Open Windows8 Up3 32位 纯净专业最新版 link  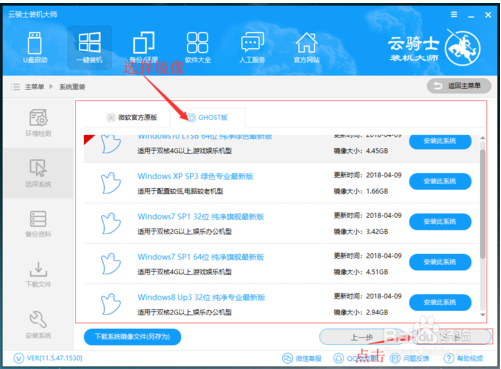[201, 297]
